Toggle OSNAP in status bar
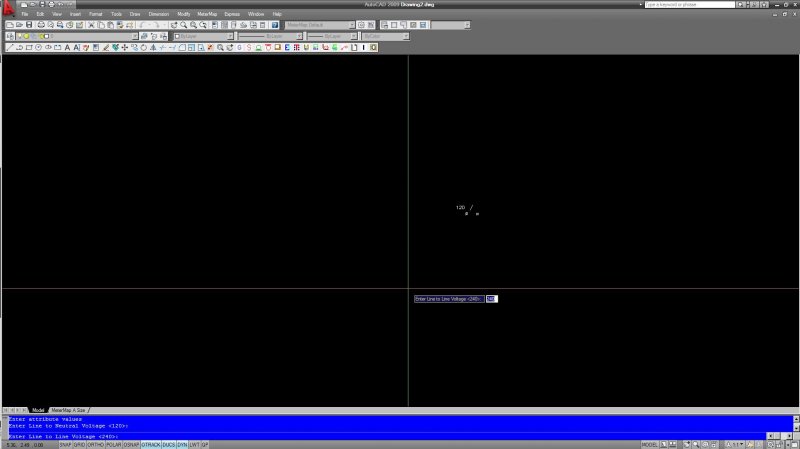The height and width of the screenshot is (449, 800). [x=131, y=445]
